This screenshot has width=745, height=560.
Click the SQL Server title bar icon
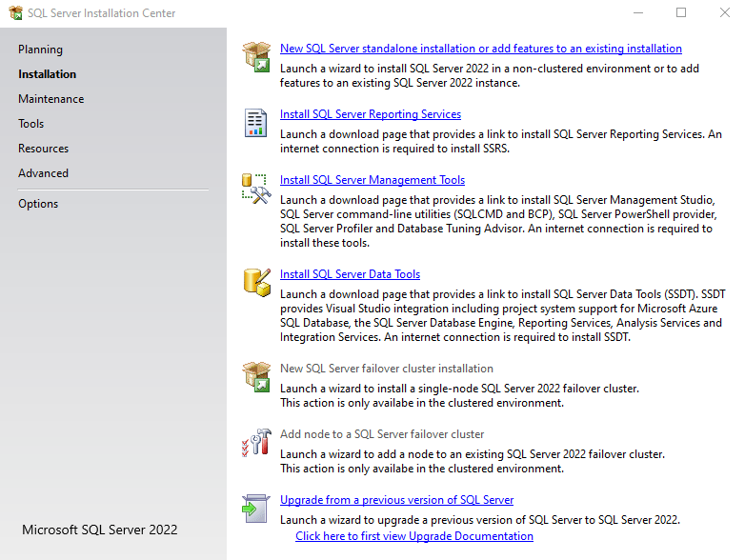pyautogui.click(x=14, y=13)
